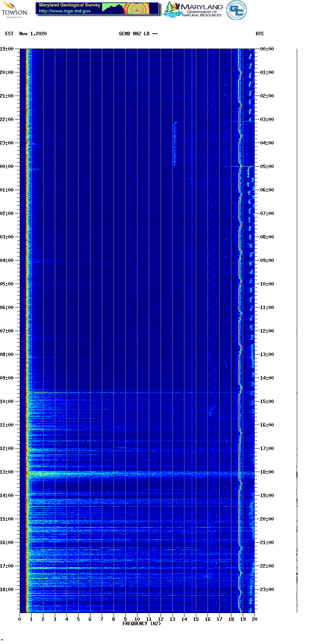Click the 10 Hz frequency axis label
Image resolution: width=314 pixels, height=644 pixels.
(137, 619)
